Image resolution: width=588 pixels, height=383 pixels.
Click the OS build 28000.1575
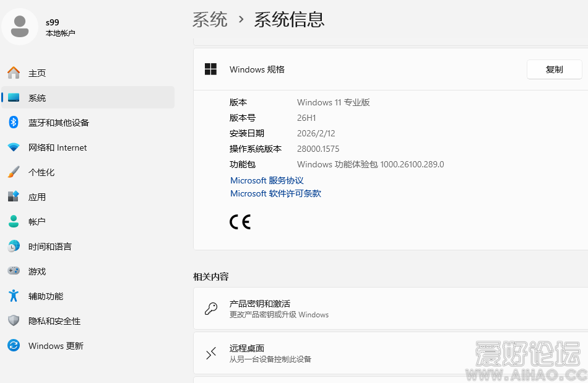click(x=318, y=149)
